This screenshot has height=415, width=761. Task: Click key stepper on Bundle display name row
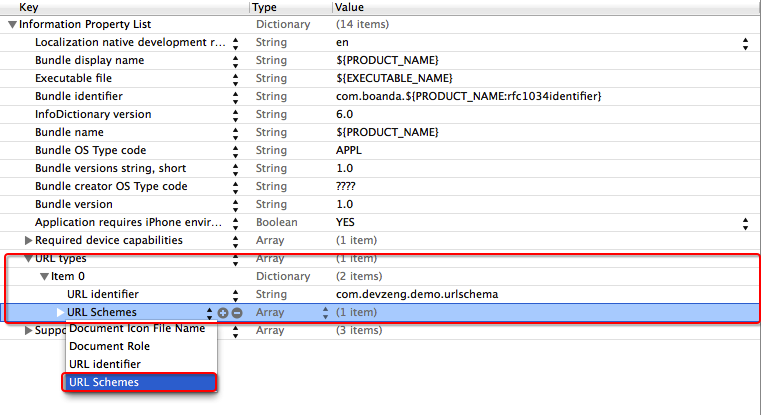point(236,60)
